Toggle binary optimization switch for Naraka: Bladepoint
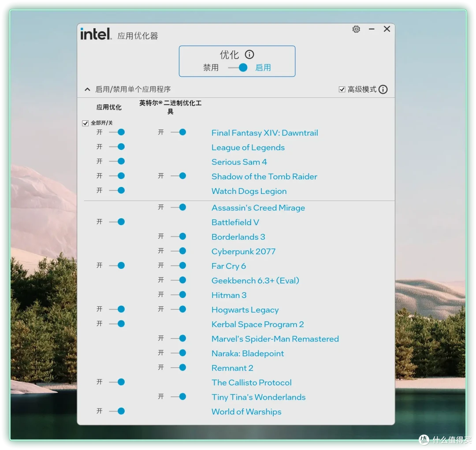476x450 pixels. click(x=178, y=353)
